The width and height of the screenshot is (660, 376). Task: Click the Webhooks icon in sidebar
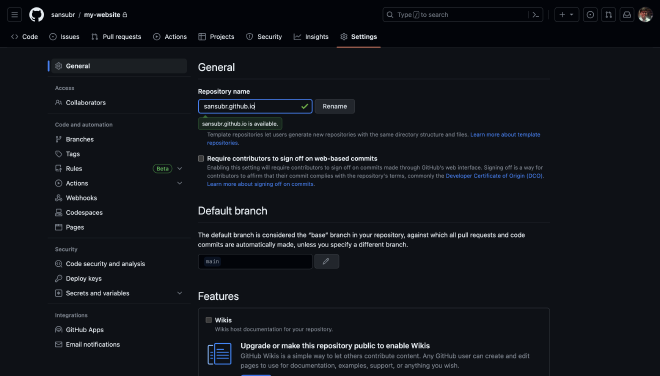click(x=59, y=198)
